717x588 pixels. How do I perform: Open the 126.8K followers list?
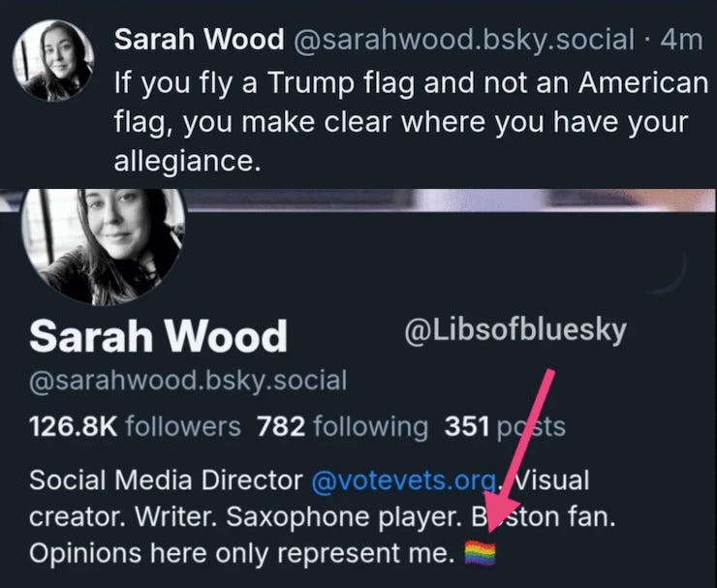(x=135, y=426)
